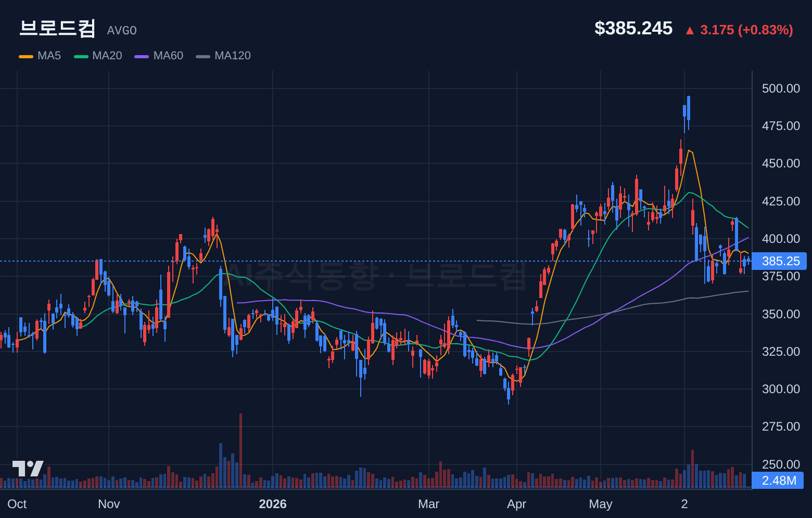Click the 250.00 price axis label
Image resolution: width=812 pixels, height=518 pixels.
pyautogui.click(x=781, y=464)
